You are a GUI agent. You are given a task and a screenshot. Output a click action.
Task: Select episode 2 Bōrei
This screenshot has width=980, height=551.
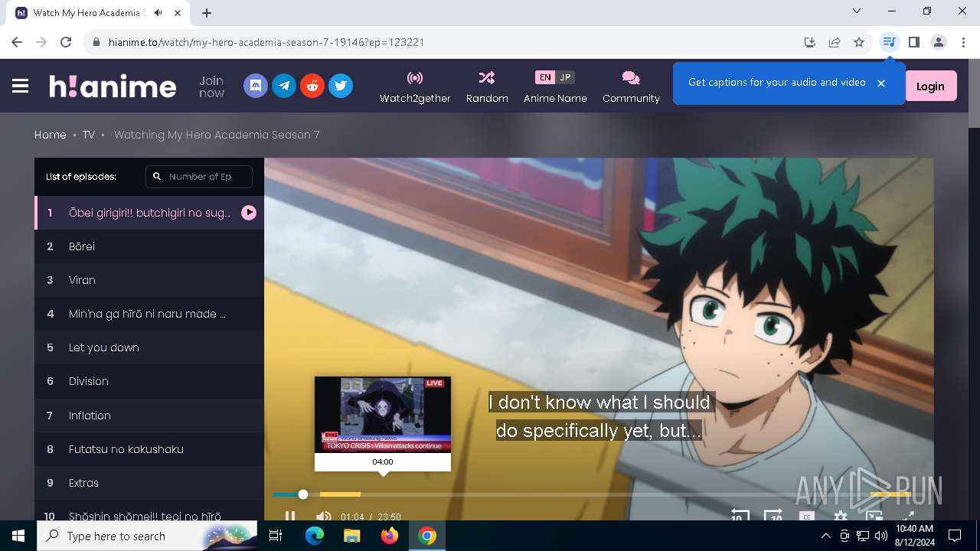click(x=149, y=246)
